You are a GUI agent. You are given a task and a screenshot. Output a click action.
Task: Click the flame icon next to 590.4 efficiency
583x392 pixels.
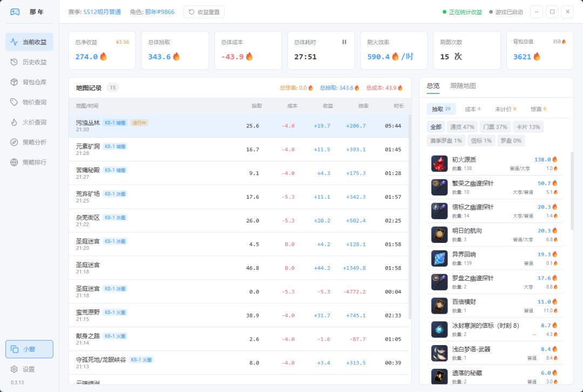pyautogui.click(x=395, y=57)
